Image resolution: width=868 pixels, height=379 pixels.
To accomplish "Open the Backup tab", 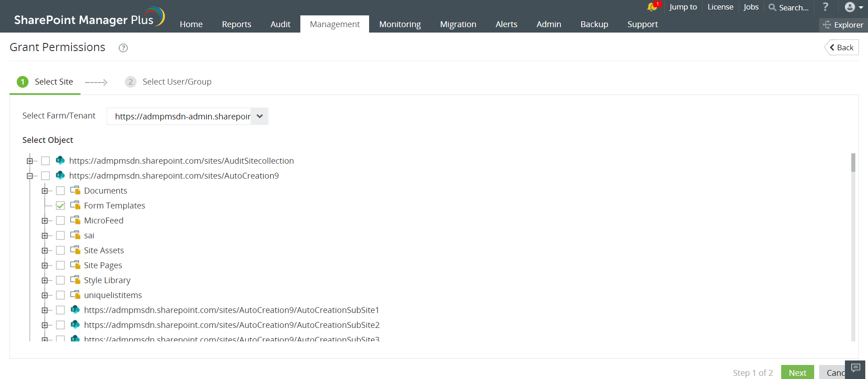I will click(x=594, y=24).
